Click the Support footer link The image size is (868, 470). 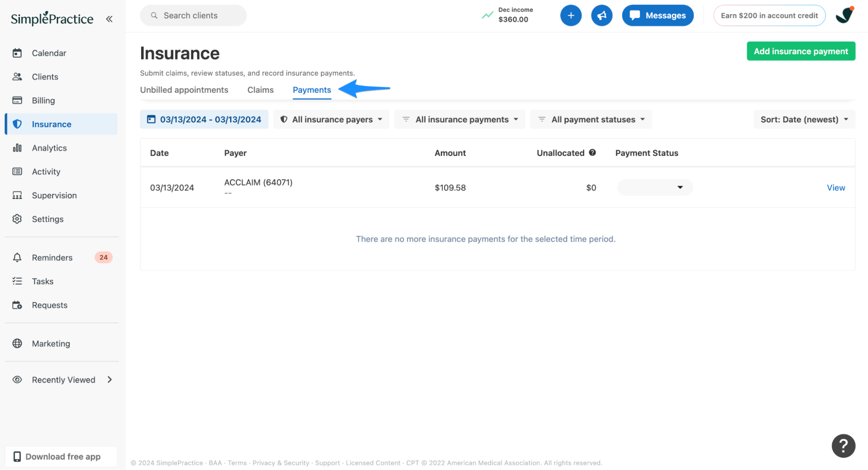(327, 463)
